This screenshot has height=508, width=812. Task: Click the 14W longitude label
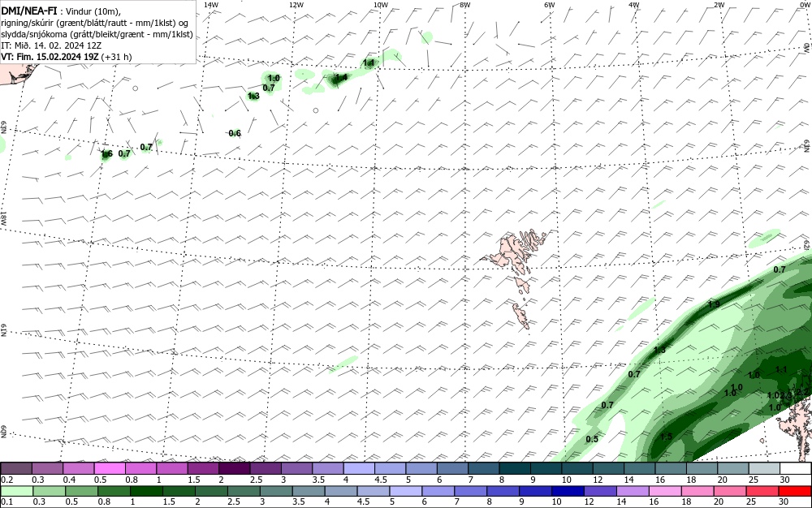tap(211, 5)
